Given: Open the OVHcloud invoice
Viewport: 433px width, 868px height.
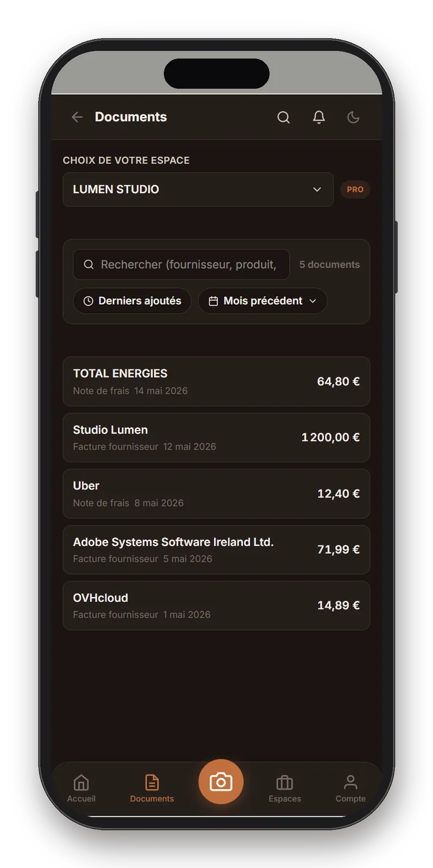Looking at the screenshot, I should pyautogui.click(x=216, y=605).
